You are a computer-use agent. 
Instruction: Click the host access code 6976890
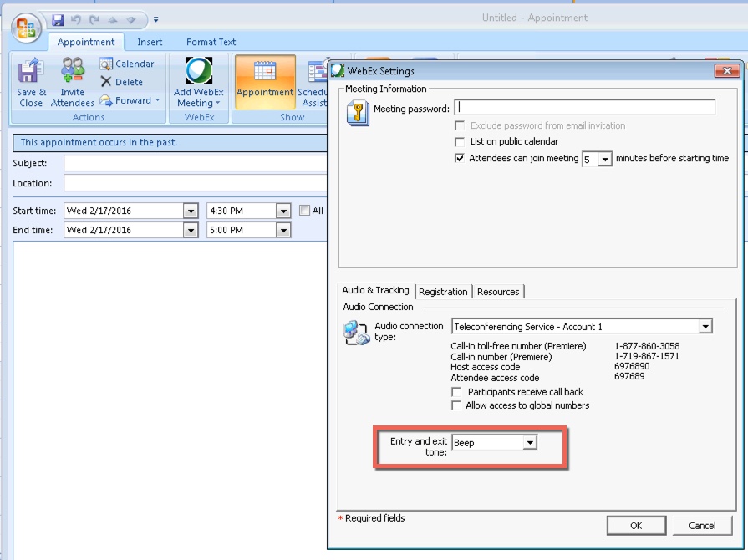(632, 366)
